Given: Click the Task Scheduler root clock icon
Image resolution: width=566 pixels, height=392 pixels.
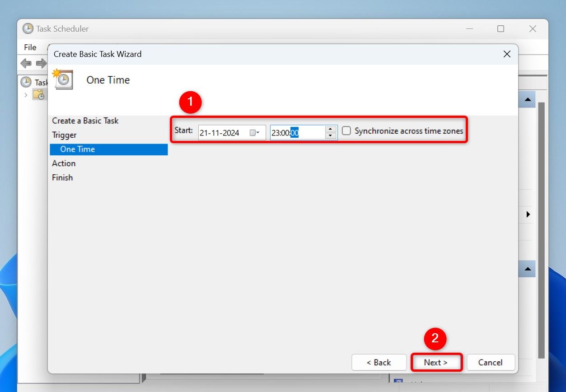Looking at the screenshot, I should (x=26, y=82).
